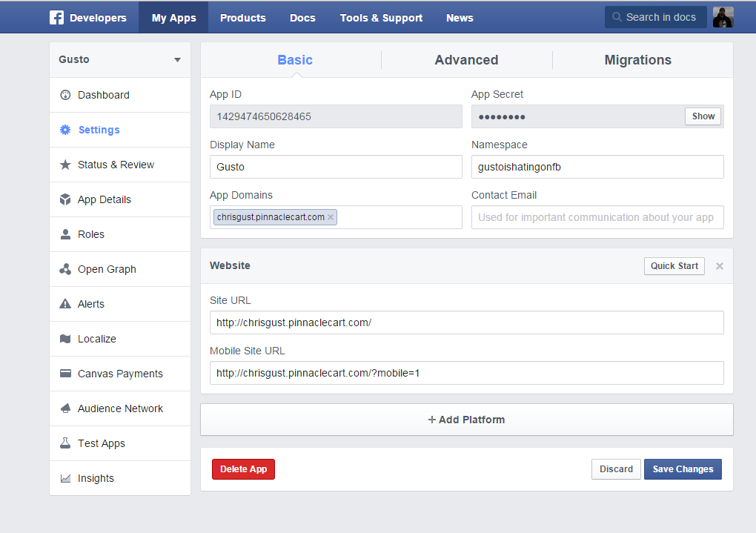Open Dashboard in the sidebar
The image size is (756, 533).
tap(120, 95)
